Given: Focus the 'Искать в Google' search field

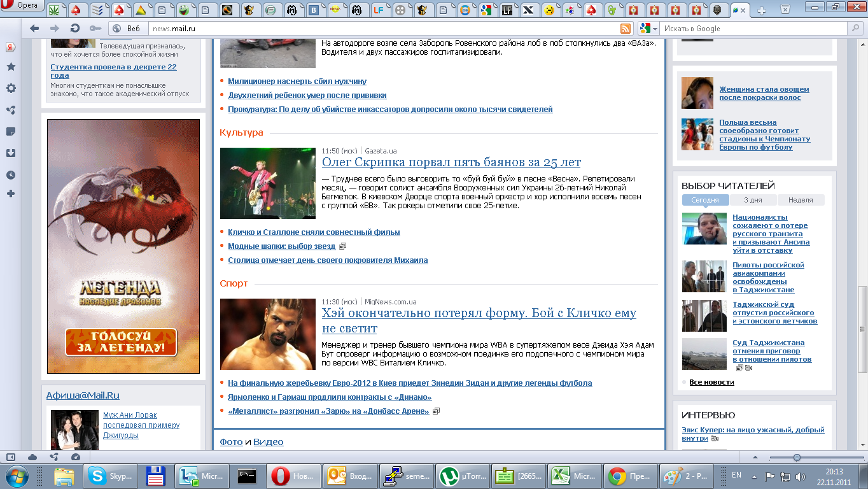Looking at the screenshot, I should [x=753, y=28].
